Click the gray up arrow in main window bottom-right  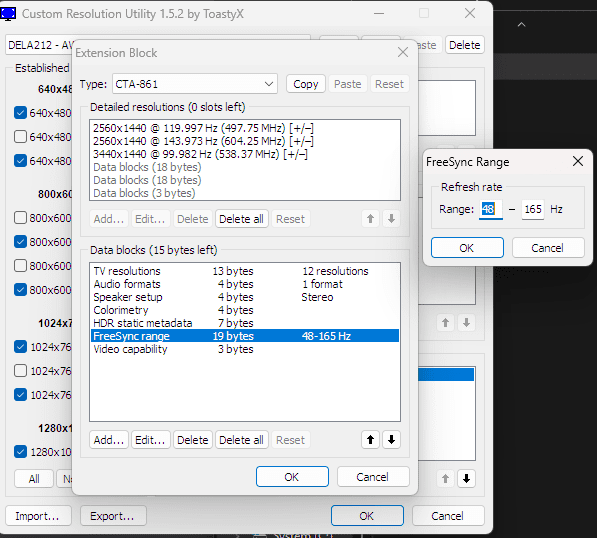[x=445, y=478]
